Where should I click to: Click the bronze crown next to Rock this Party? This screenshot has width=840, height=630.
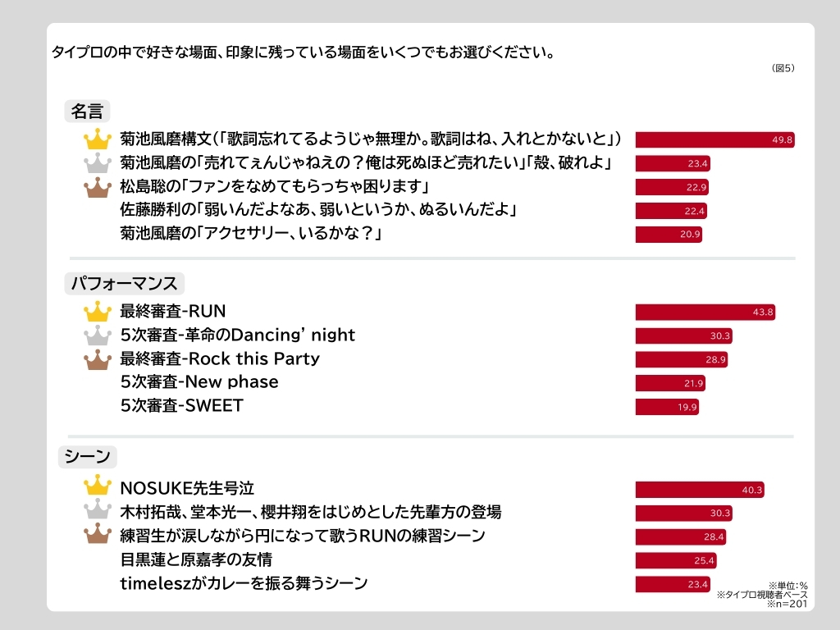click(98, 359)
